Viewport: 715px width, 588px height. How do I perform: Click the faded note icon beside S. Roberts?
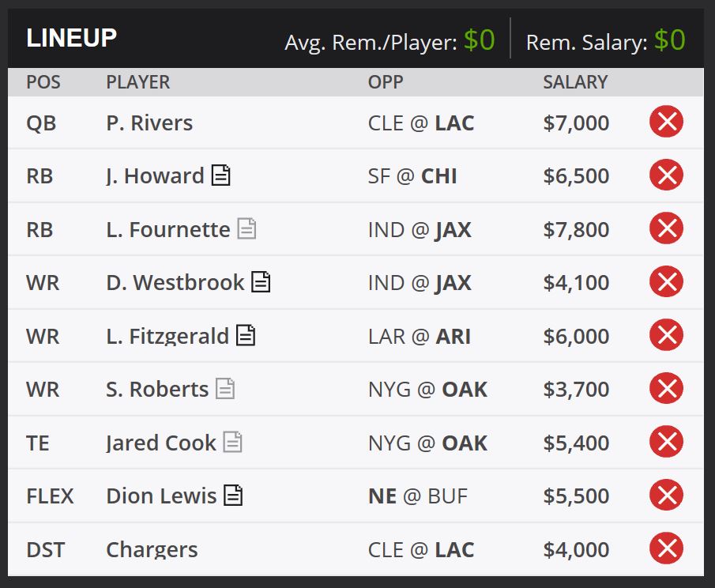[225, 389]
